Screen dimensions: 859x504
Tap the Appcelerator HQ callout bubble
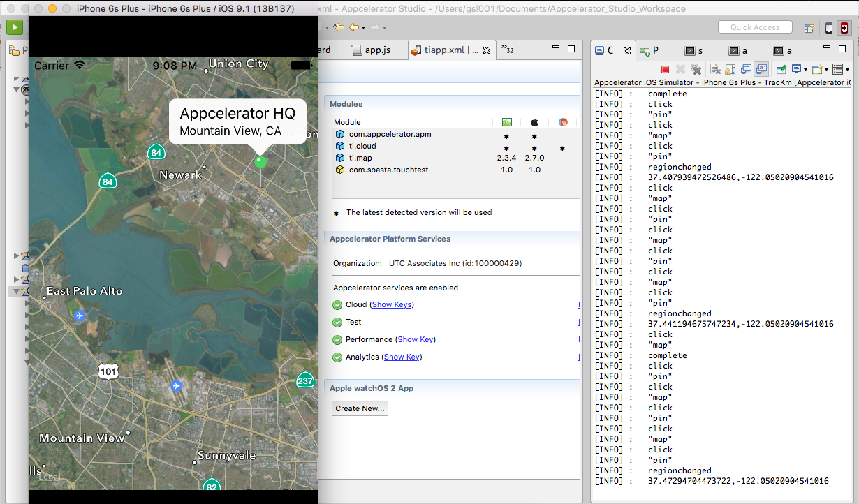(237, 121)
